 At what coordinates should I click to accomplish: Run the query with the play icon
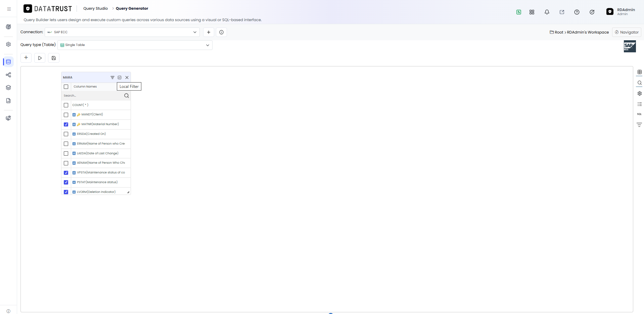coord(40,58)
